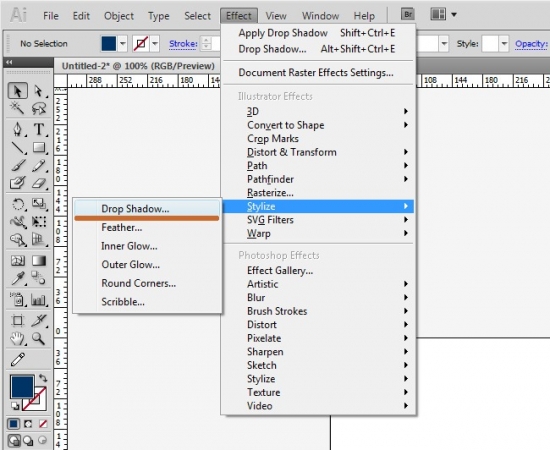Switch to solid Color fill mode

point(14,424)
